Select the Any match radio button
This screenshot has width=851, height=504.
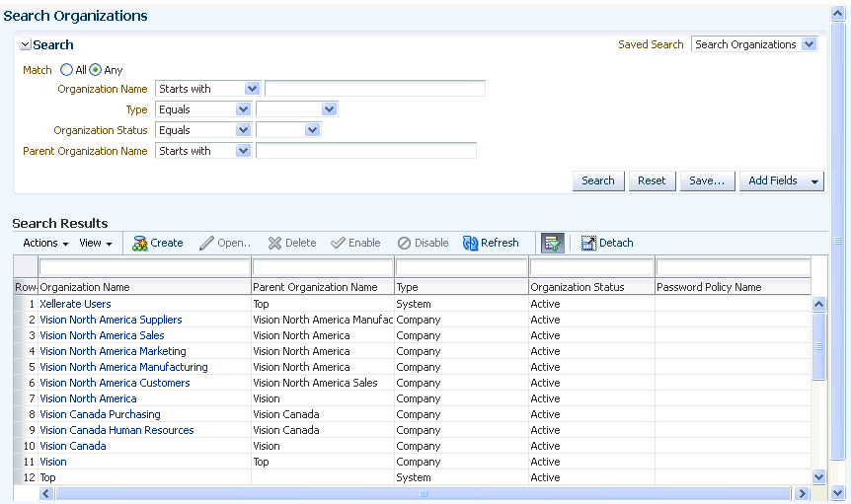pos(95,69)
